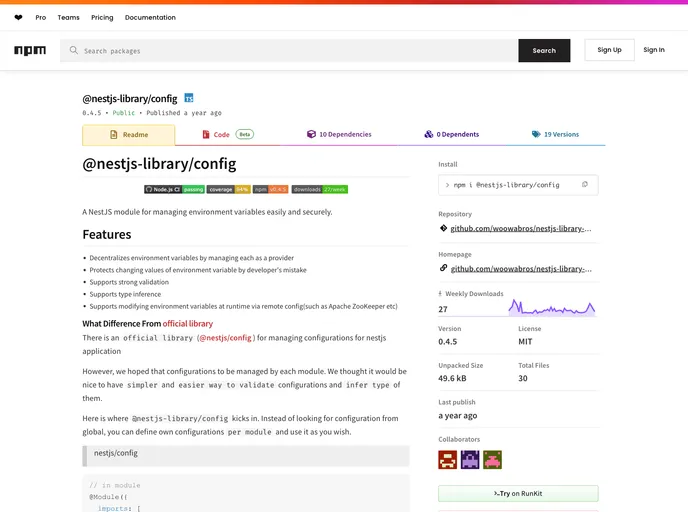Click the 'Published a year ago' text
688x512 pixels.
[184, 113]
